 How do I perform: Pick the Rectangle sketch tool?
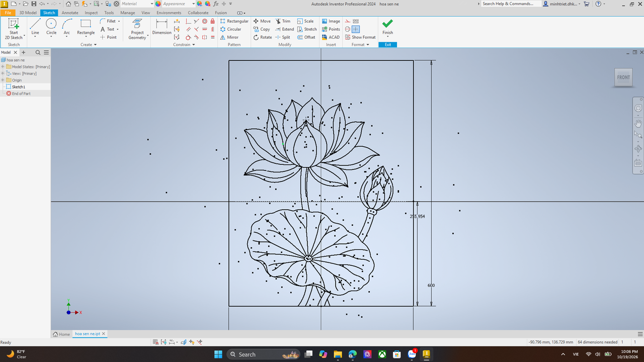[86, 27]
